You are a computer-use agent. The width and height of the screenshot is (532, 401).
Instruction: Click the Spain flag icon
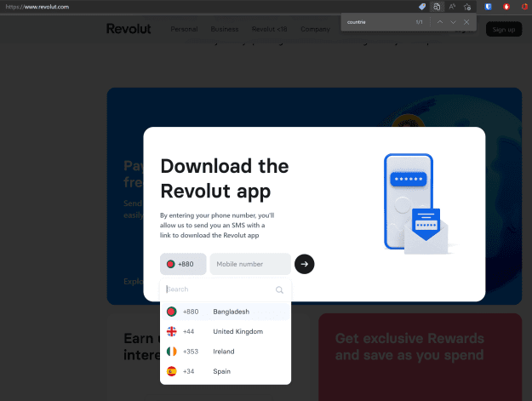(172, 371)
